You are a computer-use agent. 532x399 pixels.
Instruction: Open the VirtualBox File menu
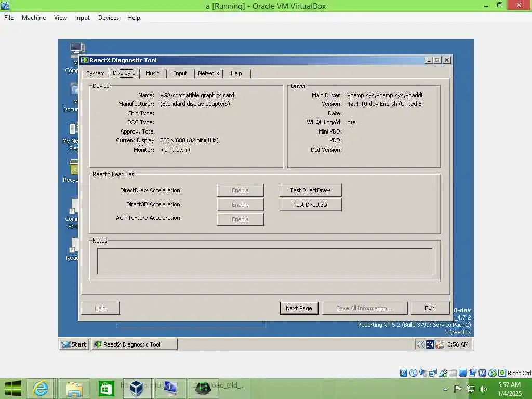pos(9,18)
